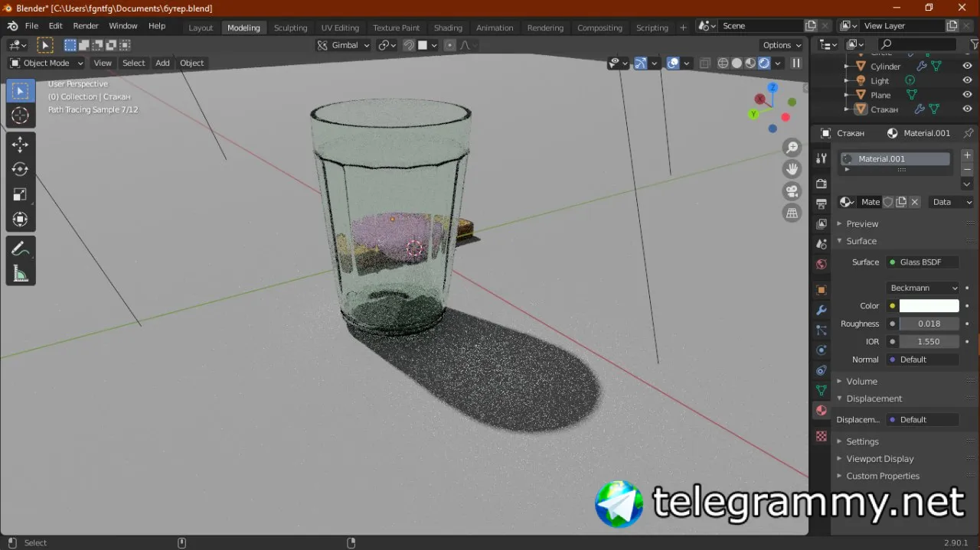This screenshot has width=980, height=550.
Task: Hide the Light object via its eye icon
Action: click(x=967, y=81)
